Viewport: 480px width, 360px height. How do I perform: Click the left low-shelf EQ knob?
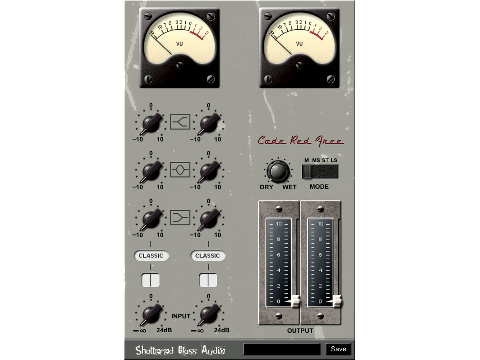(151, 219)
